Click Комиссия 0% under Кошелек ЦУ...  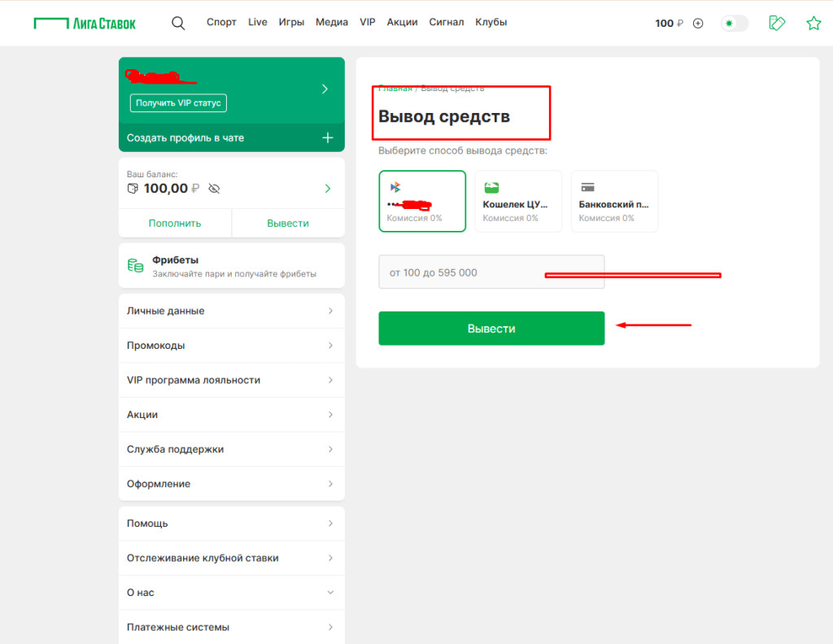(510, 218)
